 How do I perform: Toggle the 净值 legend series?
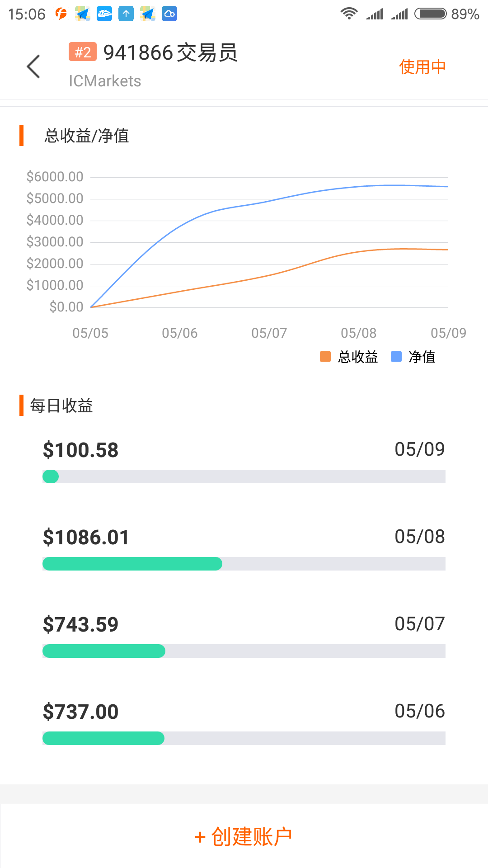click(x=413, y=357)
